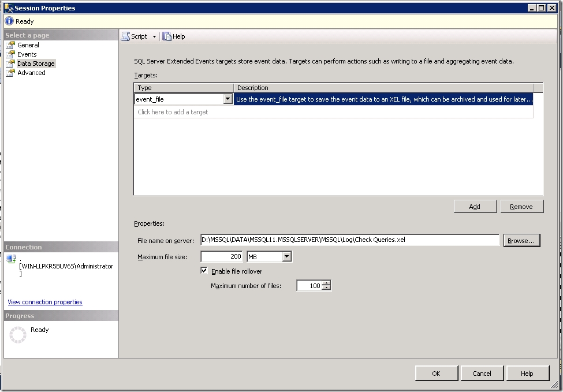
Task: Click the connection server icon
Action: click(11, 259)
